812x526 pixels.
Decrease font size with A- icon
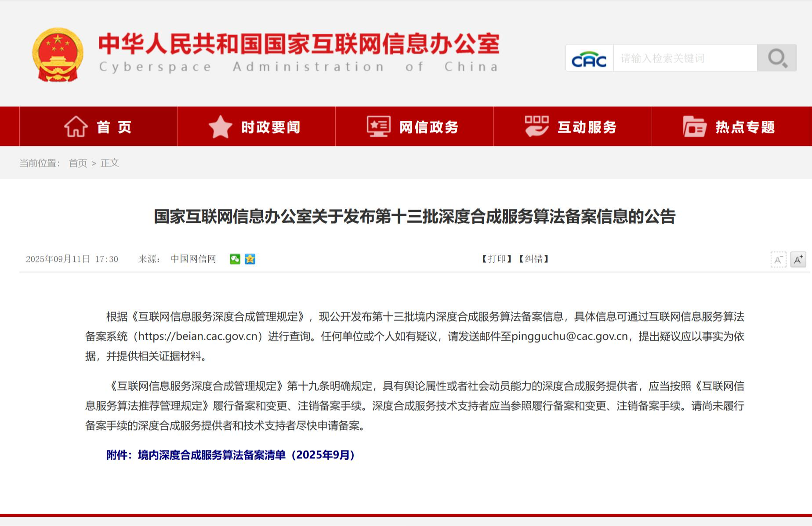click(x=778, y=259)
